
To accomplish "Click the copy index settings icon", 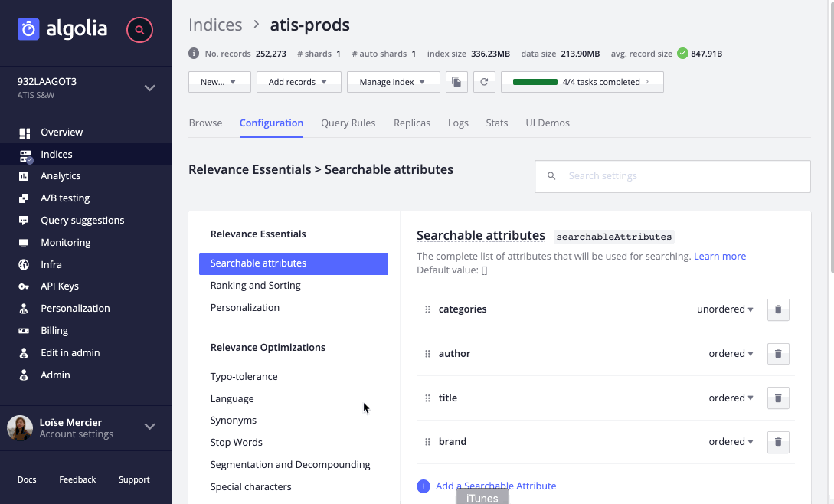I will coord(456,82).
